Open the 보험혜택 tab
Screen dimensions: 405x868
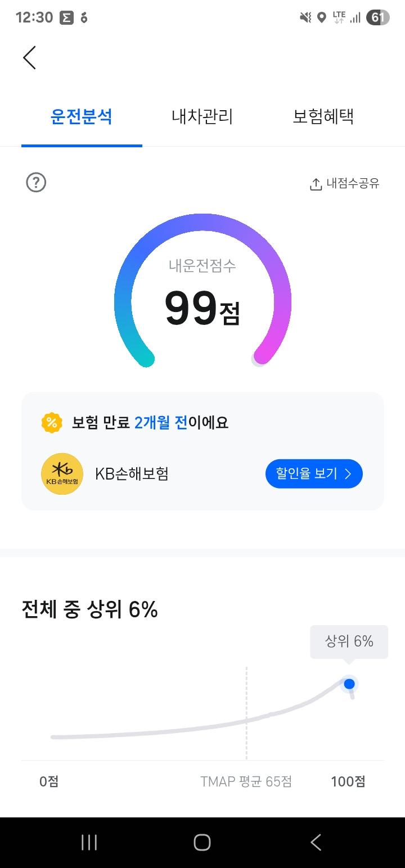(323, 117)
